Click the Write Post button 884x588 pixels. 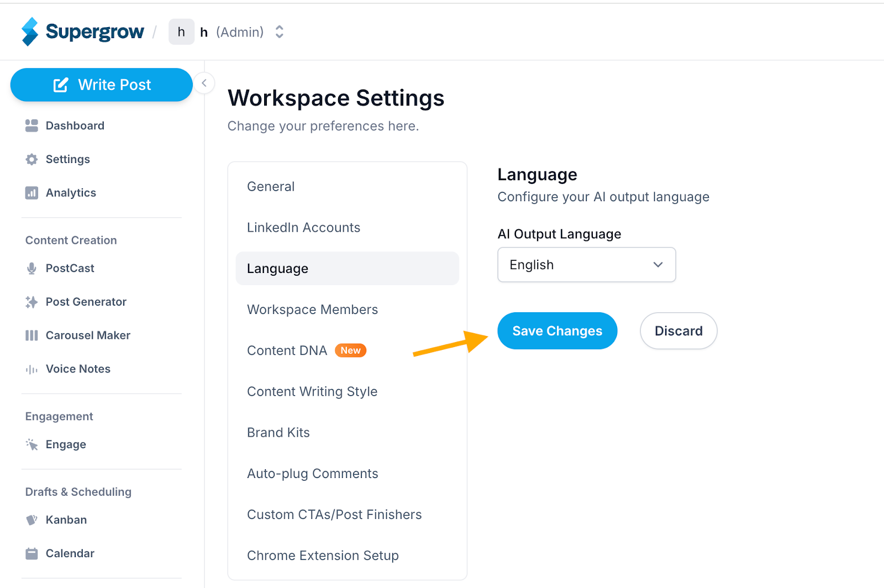click(102, 85)
